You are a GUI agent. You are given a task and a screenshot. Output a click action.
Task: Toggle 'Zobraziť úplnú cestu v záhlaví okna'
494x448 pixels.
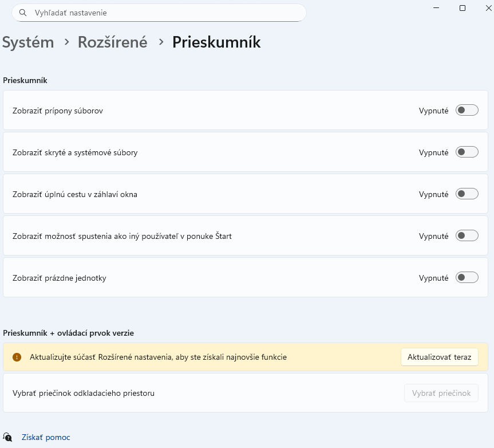[467, 194]
